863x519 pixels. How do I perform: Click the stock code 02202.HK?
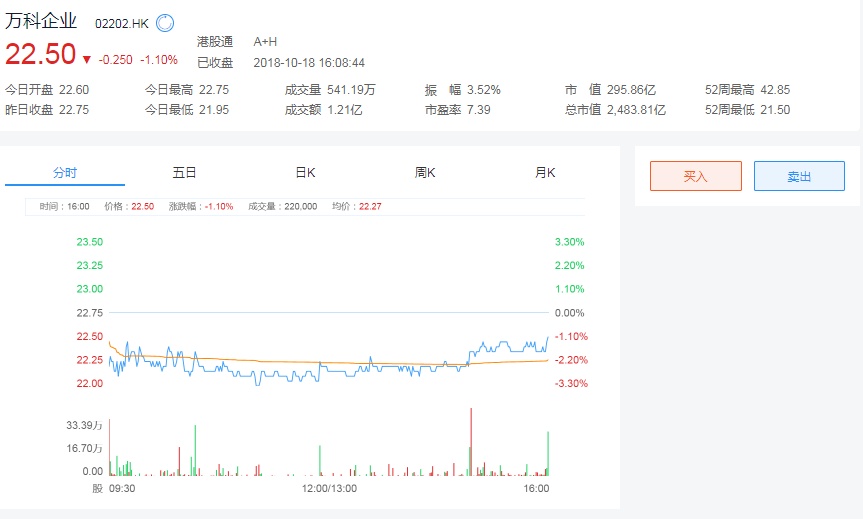122,23
